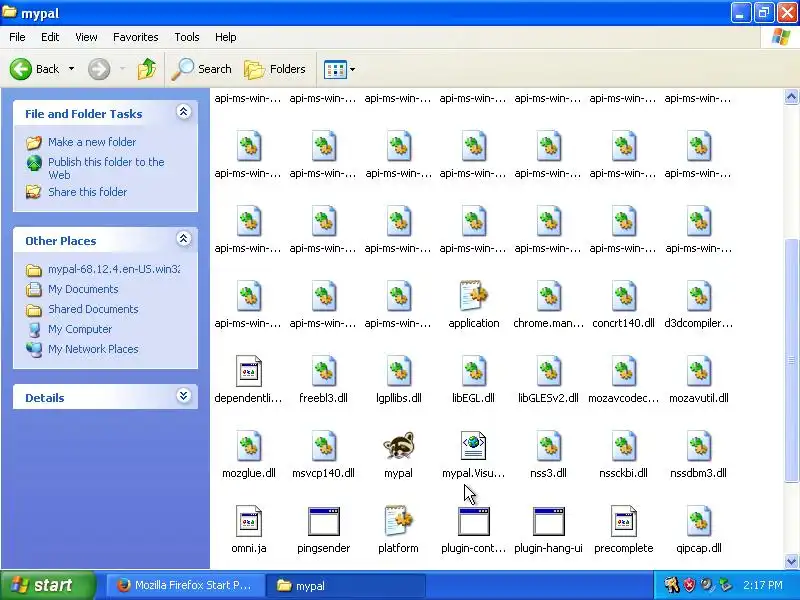Screen dimensions: 800x600
Task: Click the mypal.Visu... manifest file icon
Action: [x=473, y=446]
